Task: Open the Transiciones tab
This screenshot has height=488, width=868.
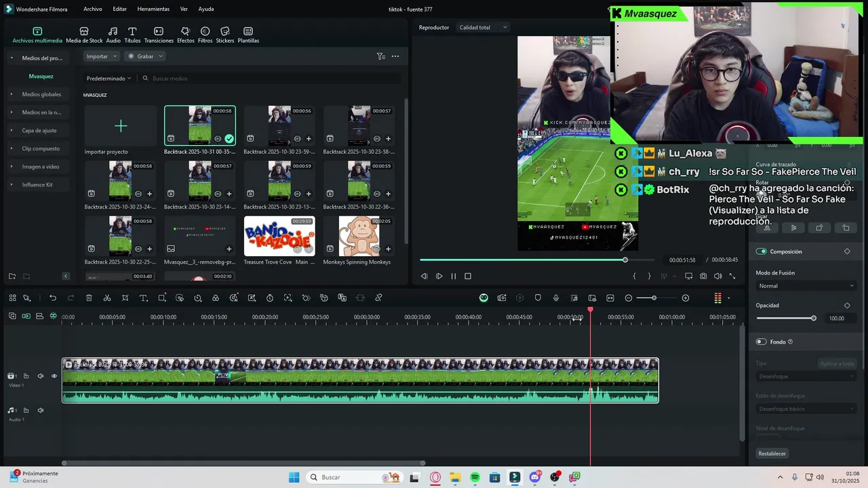Action: [159, 35]
